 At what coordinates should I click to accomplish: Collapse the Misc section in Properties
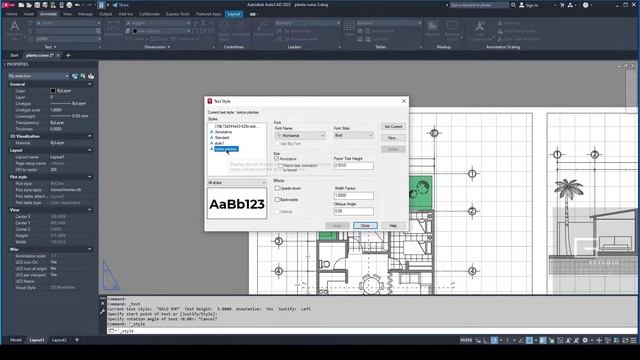(x=90, y=249)
